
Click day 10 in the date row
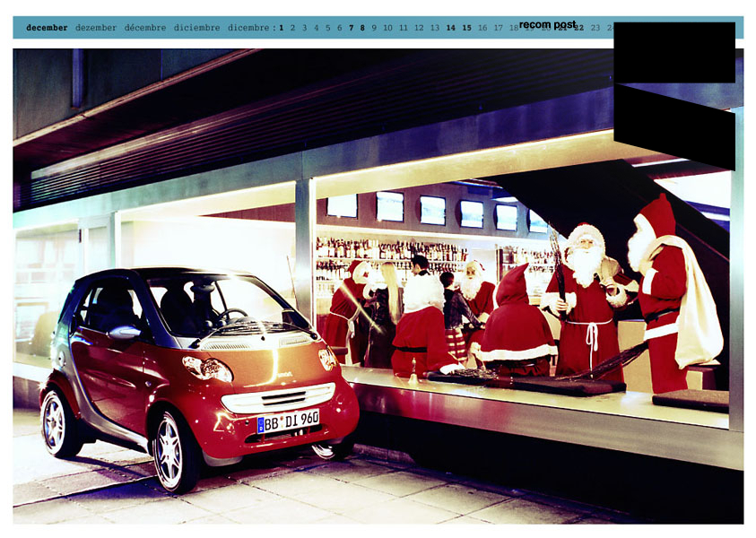(387, 28)
